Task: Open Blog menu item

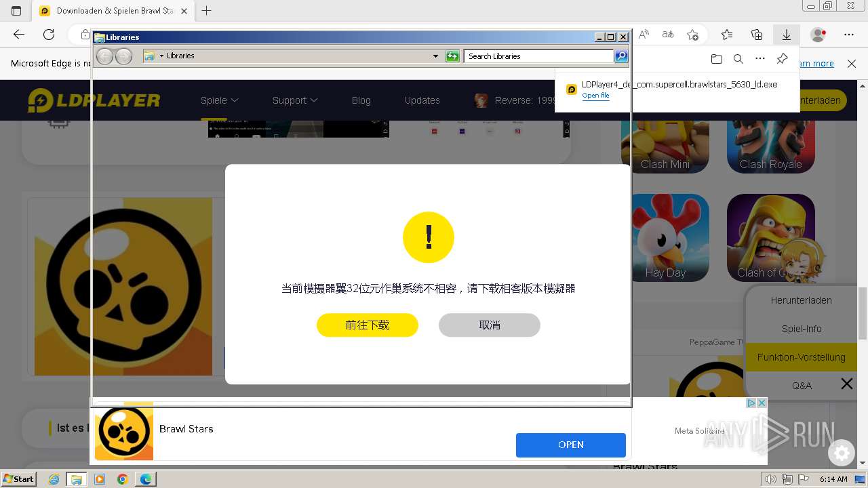Action: point(361,100)
